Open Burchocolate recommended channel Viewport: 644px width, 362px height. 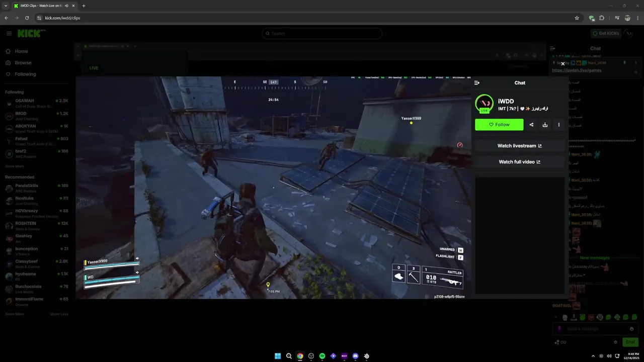click(x=36, y=289)
